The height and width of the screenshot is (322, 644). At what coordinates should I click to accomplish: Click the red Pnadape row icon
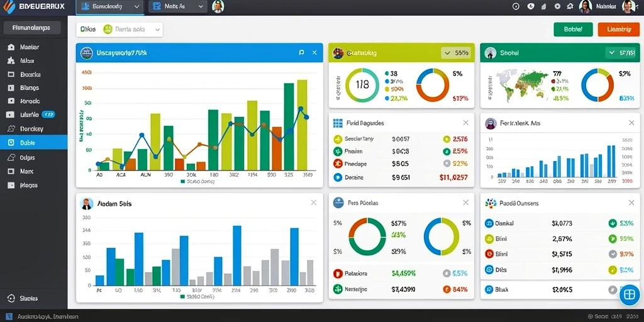[x=338, y=164]
